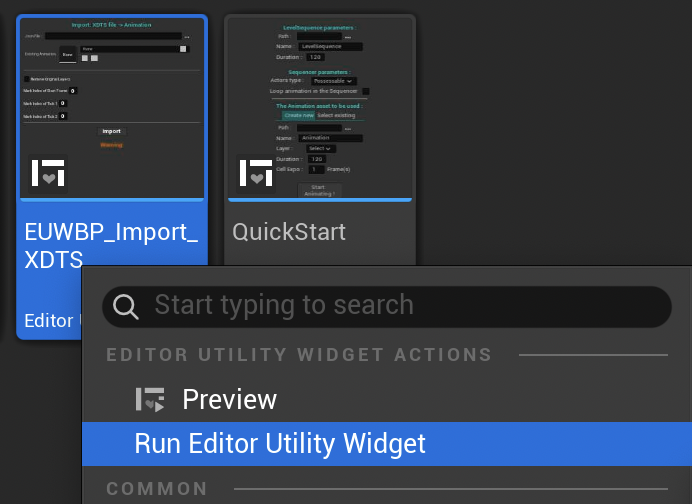Click browse ellipsis beside Animation asset Path
Viewport: 692px width, 504px height.
point(348,127)
